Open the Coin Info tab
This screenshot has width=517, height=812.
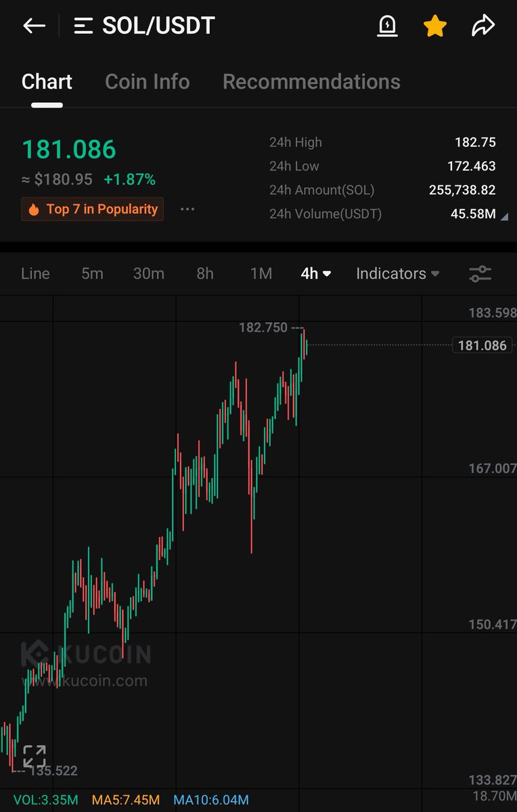click(148, 82)
